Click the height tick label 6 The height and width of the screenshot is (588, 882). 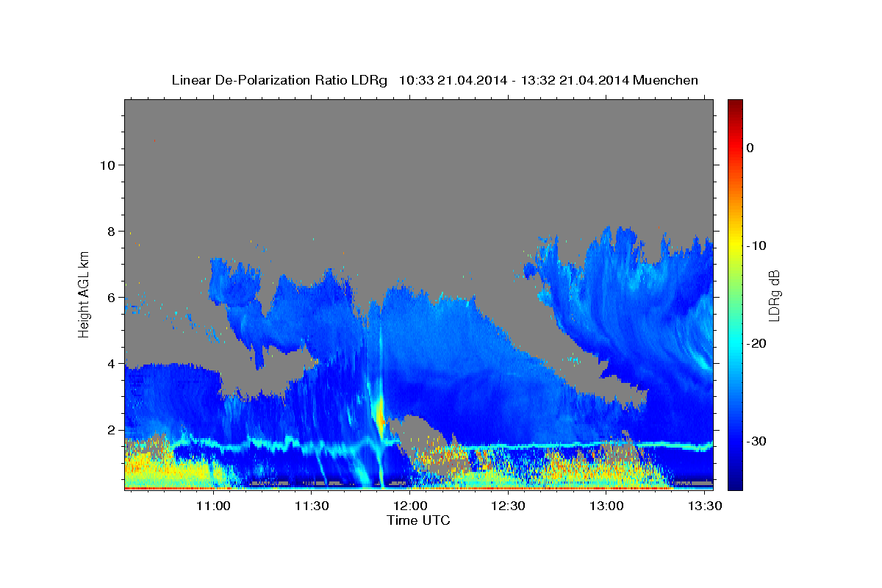[x=111, y=297]
